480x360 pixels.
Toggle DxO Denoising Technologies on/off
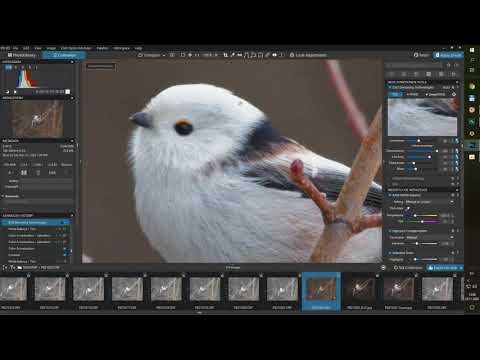(389, 87)
